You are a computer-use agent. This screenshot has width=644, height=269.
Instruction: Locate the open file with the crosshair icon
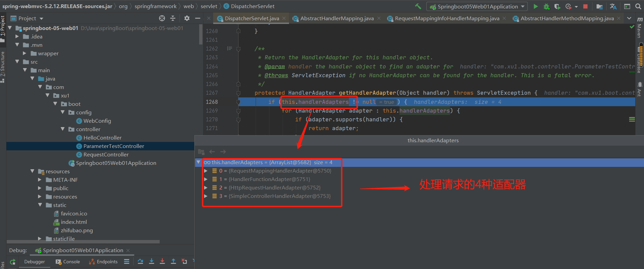pos(162,18)
